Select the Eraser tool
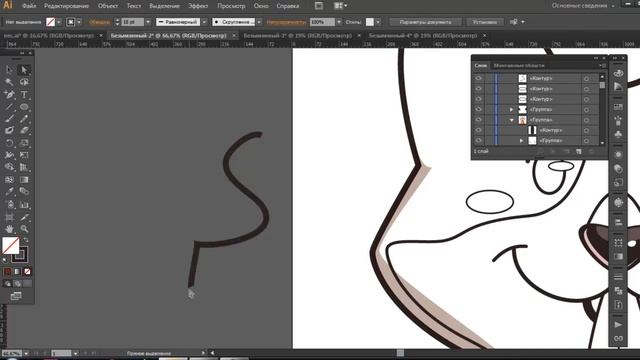This screenshot has width=640, height=360. pos(24,131)
